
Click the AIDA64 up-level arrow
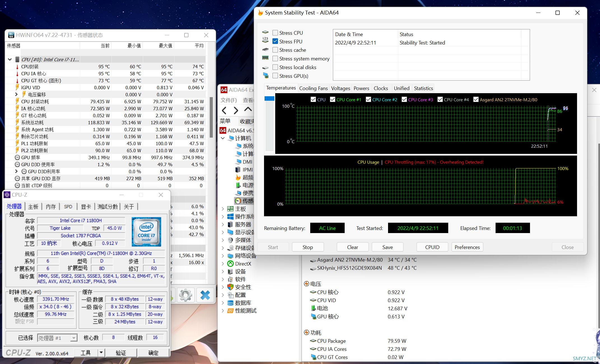(x=248, y=109)
